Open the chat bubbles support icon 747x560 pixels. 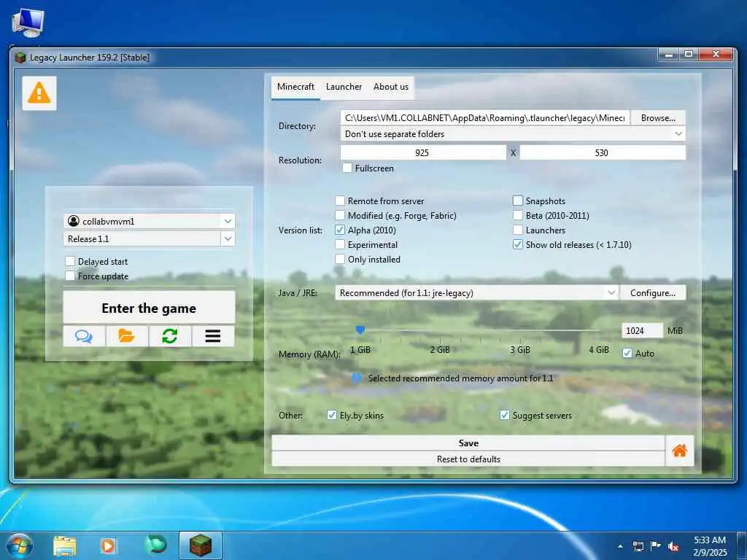[x=85, y=336]
